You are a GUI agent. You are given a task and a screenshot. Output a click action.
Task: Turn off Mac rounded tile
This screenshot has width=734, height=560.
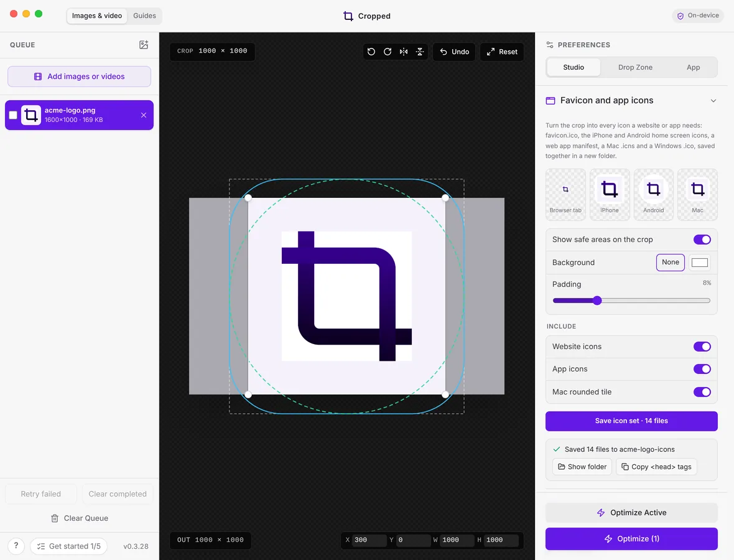coord(702,392)
